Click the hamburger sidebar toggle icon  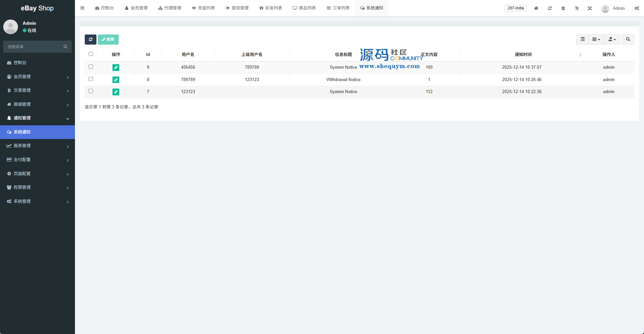82,8
